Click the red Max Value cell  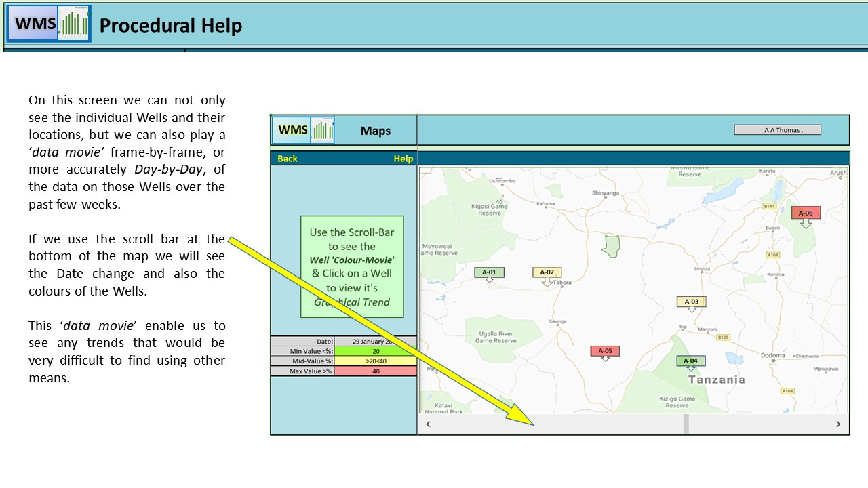[376, 371]
